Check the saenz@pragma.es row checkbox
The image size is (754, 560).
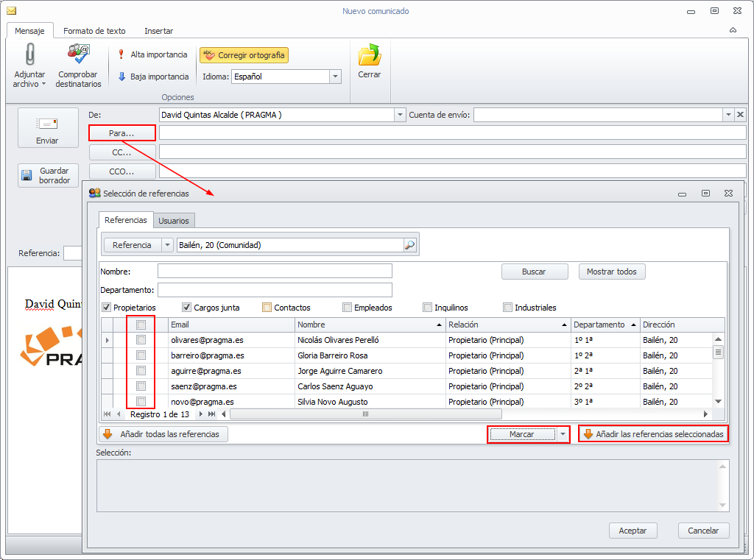pyautogui.click(x=141, y=386)
